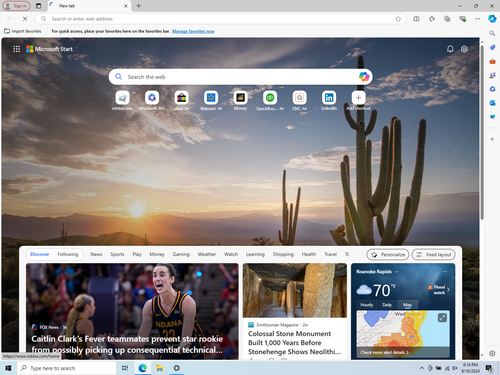
Task: Add this page to favorites star
Action: coord(398,19)
